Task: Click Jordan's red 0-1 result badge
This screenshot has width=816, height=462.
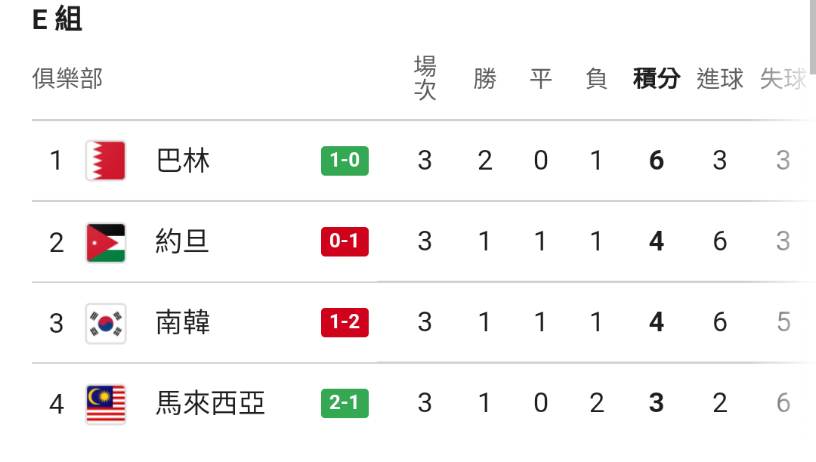Action: 345,242
